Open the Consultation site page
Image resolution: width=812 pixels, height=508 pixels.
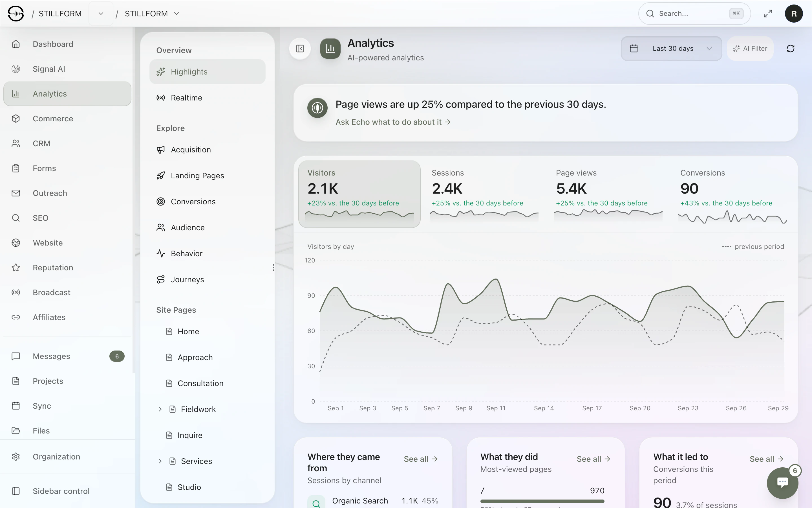[207, 383]
